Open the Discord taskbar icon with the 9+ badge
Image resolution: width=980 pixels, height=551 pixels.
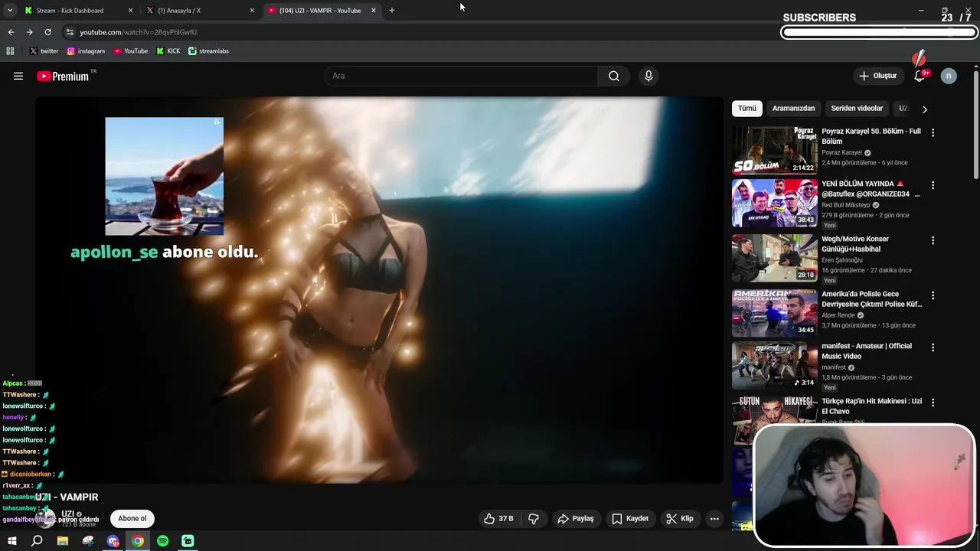coord(113,541)
